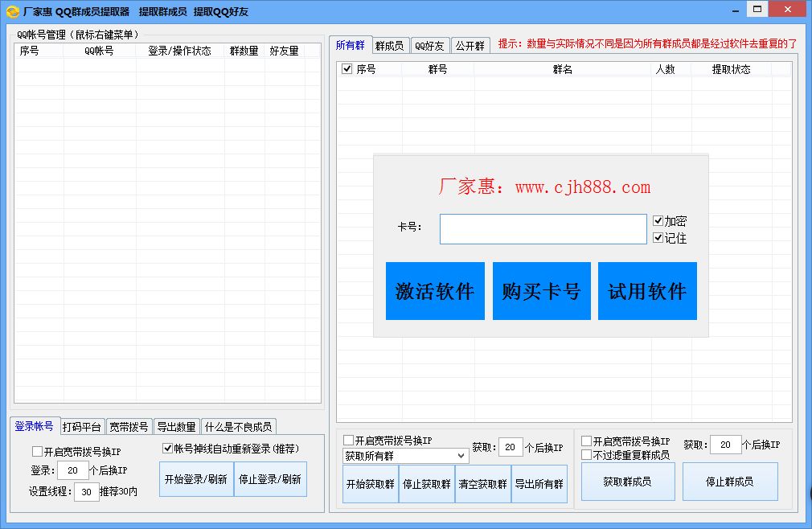The height and width of the screenshot is (529, 812).
Task: Close the application window
Action: 788,10
